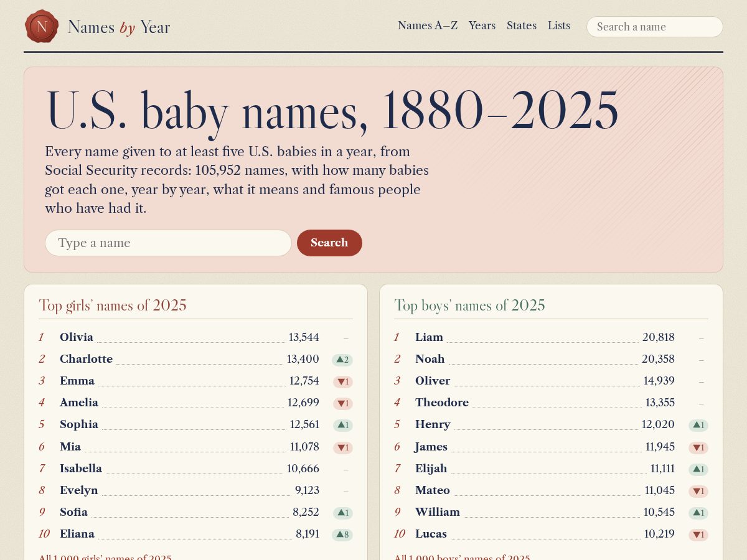The image size is (747, 560).
Task: Click Sofia's up 1 rank badge
Action: point(343,513)
